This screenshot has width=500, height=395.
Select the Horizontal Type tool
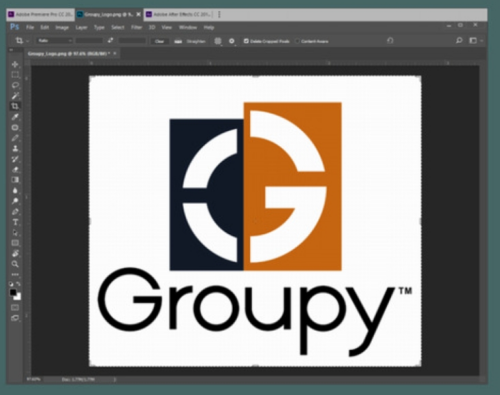pos(15,222)
